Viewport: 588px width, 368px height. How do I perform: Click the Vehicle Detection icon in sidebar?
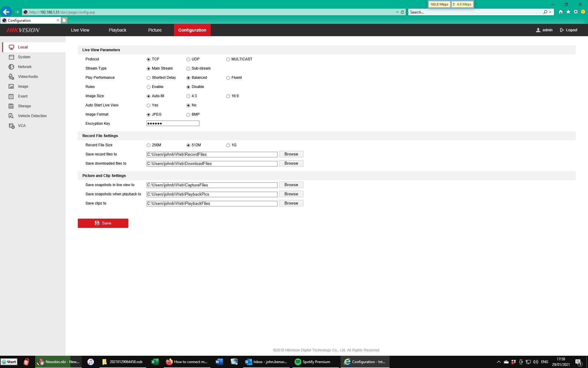[11, 116]
